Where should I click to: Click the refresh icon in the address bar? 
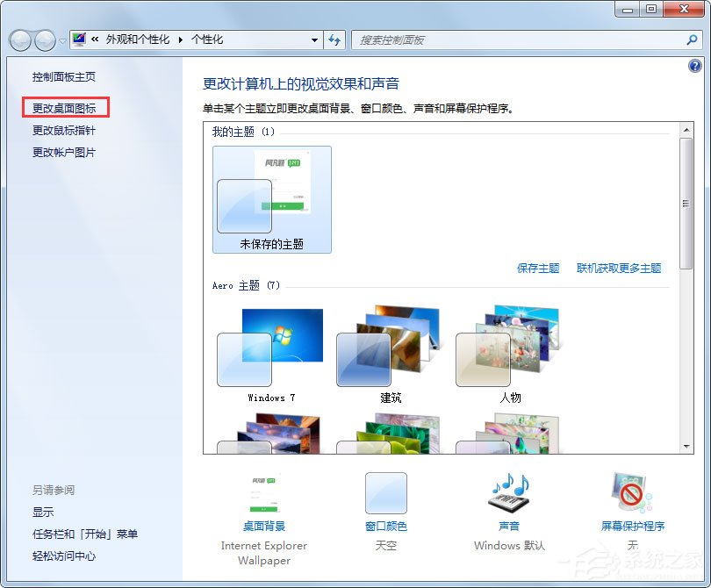pos(334,40)
